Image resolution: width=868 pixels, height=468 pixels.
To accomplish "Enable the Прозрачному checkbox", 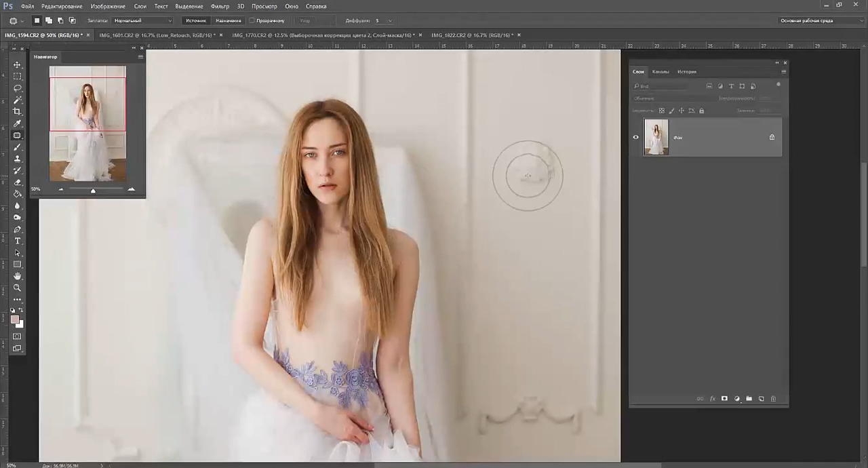I will pos(252,20).
